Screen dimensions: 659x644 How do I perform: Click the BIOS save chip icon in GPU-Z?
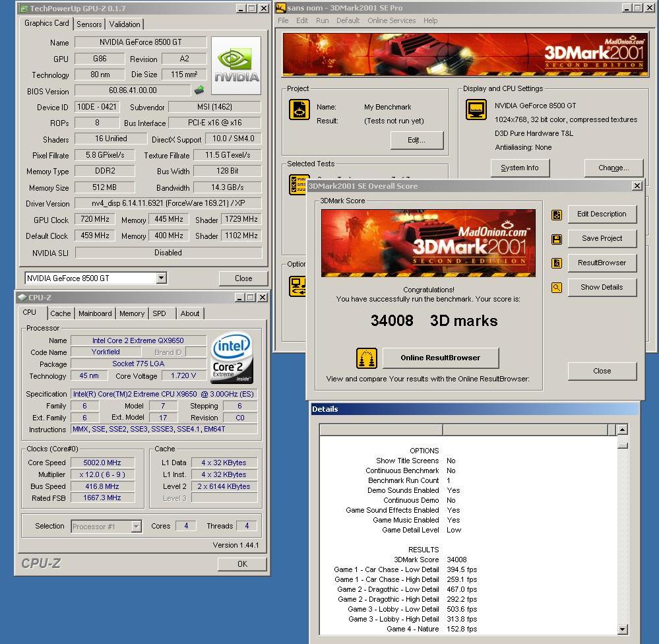pyautogui.click(x=200, y=90)
